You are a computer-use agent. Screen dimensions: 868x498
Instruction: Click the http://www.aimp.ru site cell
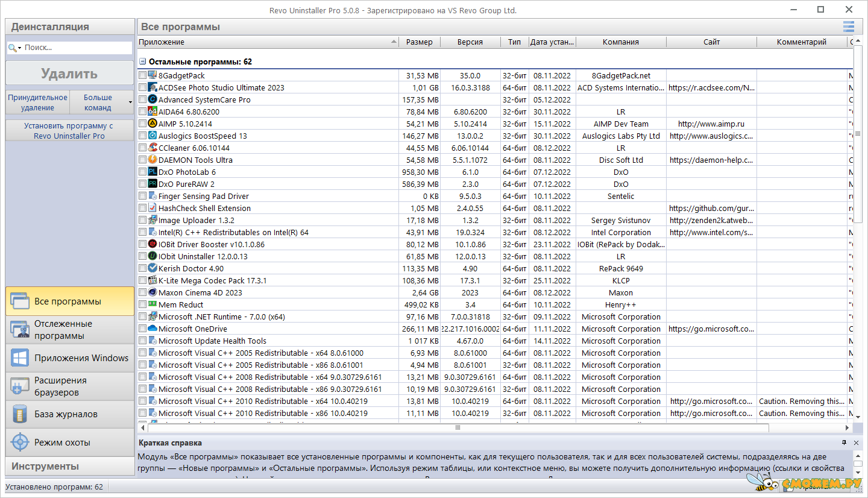711,124
